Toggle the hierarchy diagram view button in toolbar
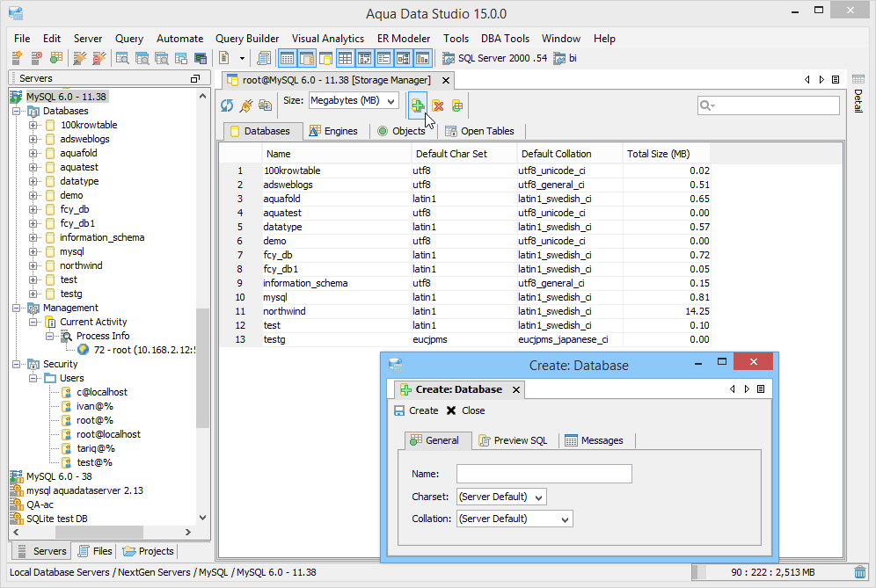 (x=404, y=57)
